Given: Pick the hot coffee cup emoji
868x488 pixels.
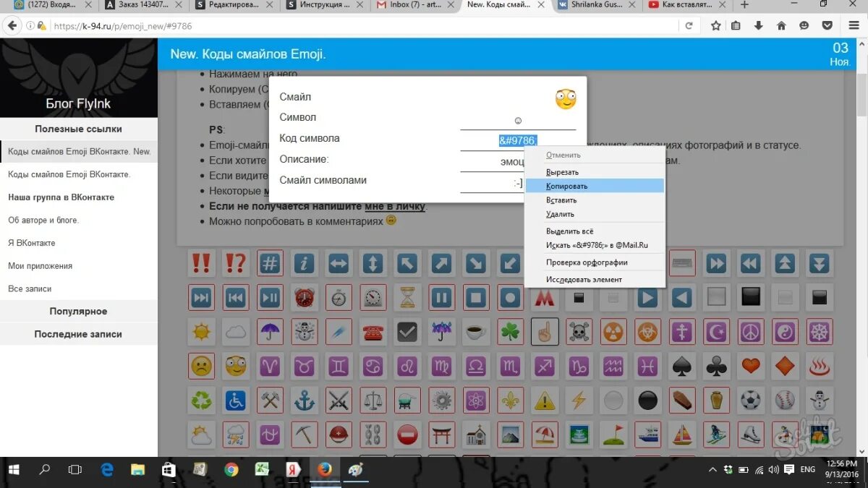Looking at the screenshot, I should click(x=476, y=332).
